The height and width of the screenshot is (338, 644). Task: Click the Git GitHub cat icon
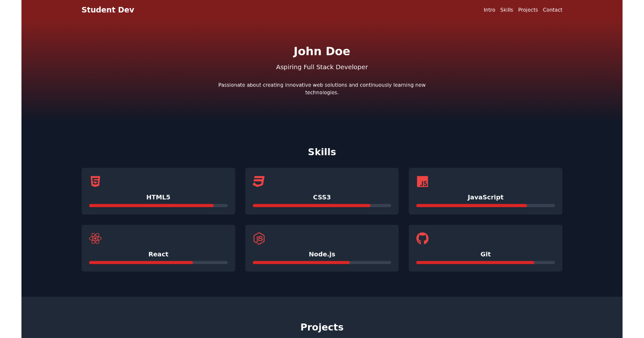(x=423, y=238)
